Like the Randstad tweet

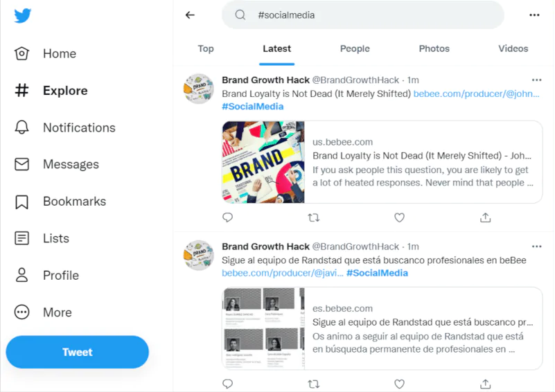[399, 384]
